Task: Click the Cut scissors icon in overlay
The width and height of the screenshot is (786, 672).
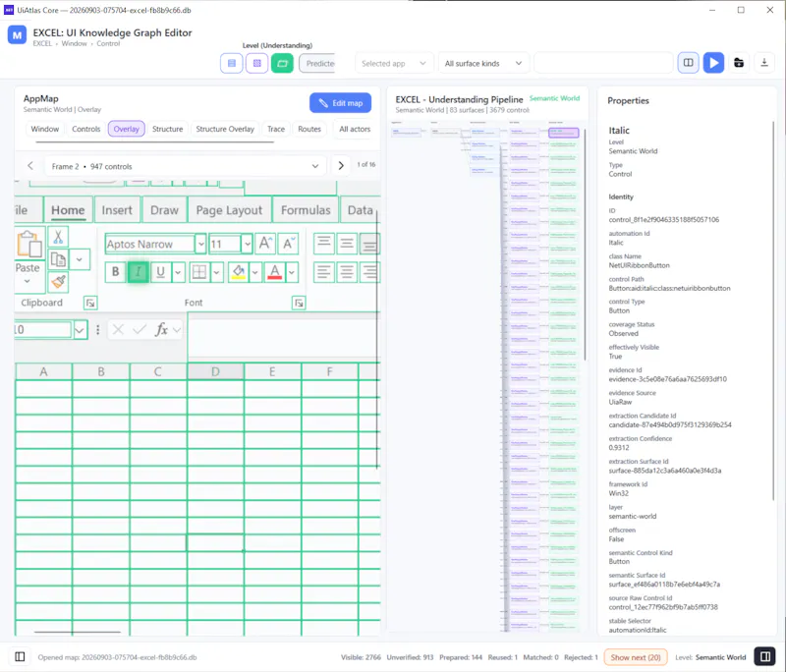Action: pyautogui.click(x=58, y=237)
